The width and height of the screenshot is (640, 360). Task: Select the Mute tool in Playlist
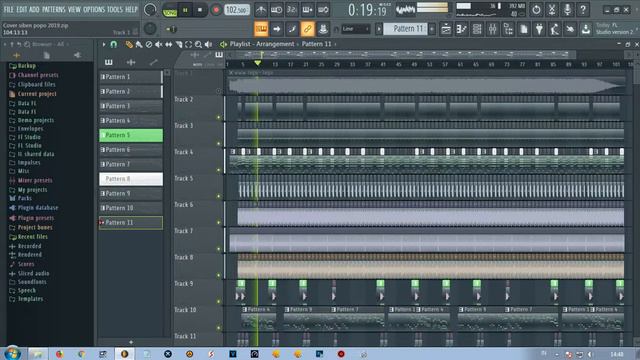point(159,44)
